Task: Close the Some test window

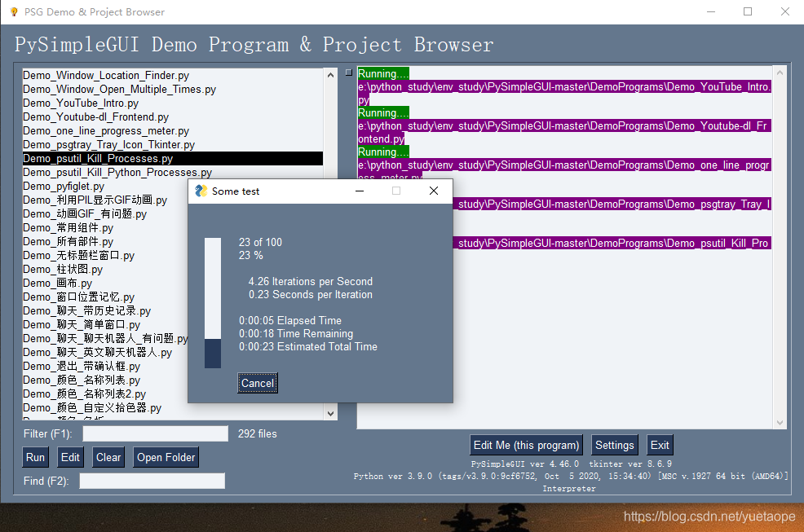Action: (x=434, y=191)
